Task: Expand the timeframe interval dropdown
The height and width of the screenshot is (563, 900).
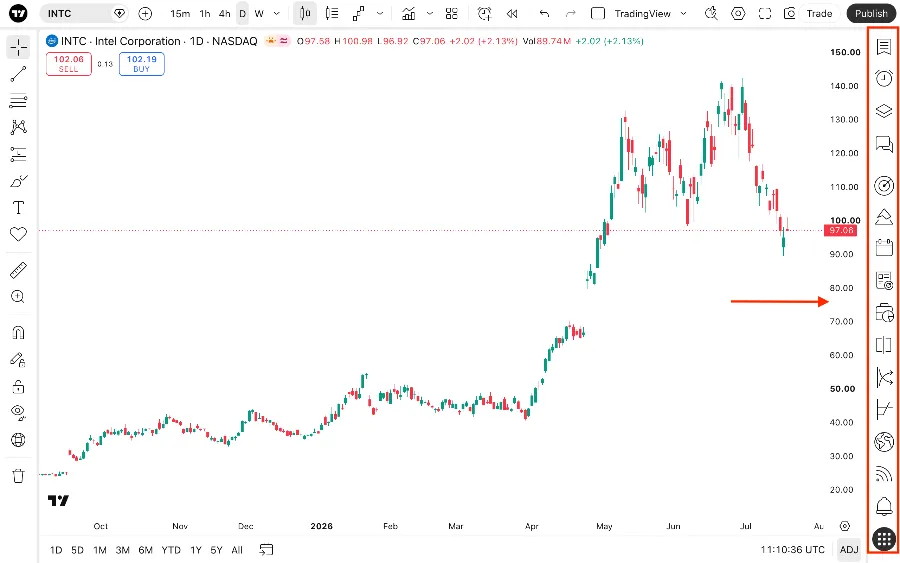Action: pos(277,13)
